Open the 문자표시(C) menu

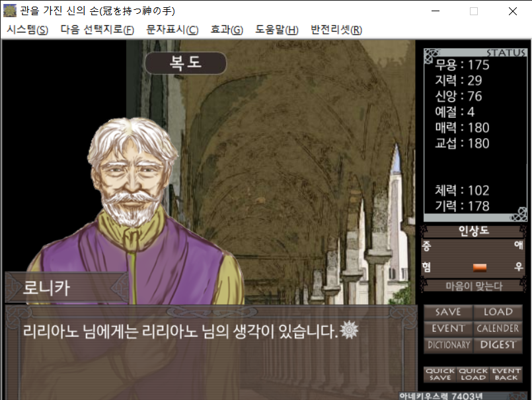[x=172, y=30]
